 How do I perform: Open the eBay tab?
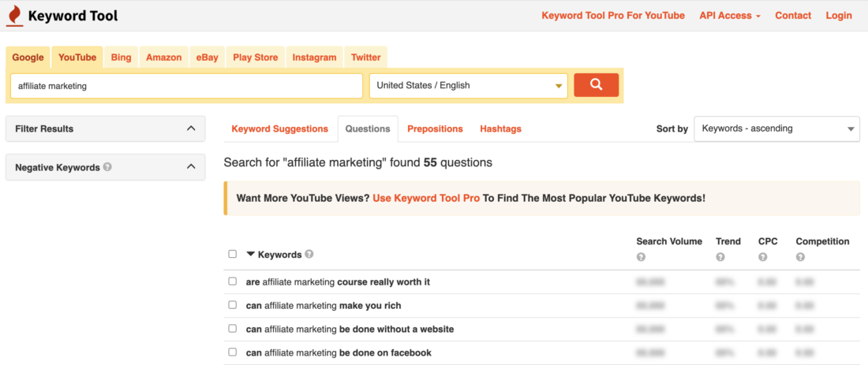pos(207,58)
